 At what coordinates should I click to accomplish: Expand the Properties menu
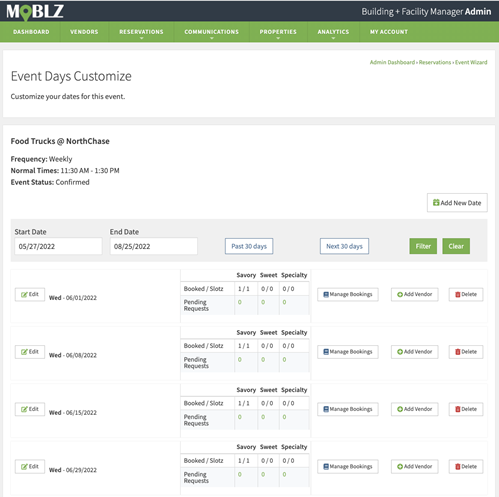point(278,32)
